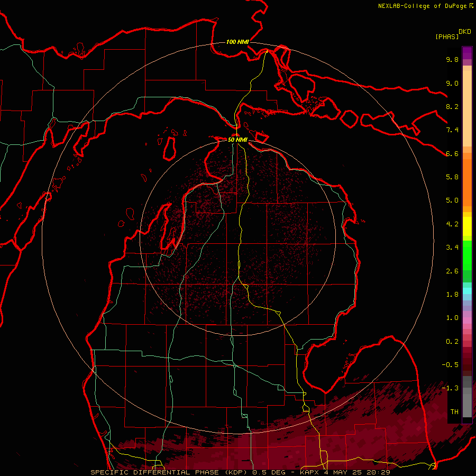Pick the cyan segment of color bar

467,291
